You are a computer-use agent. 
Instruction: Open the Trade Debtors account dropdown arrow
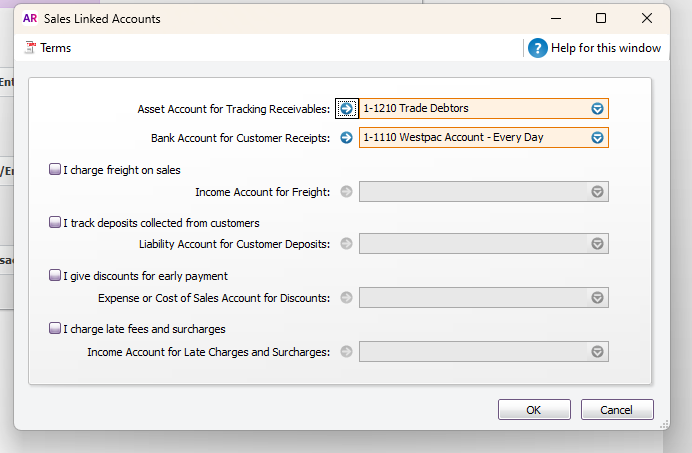(597, 109)
